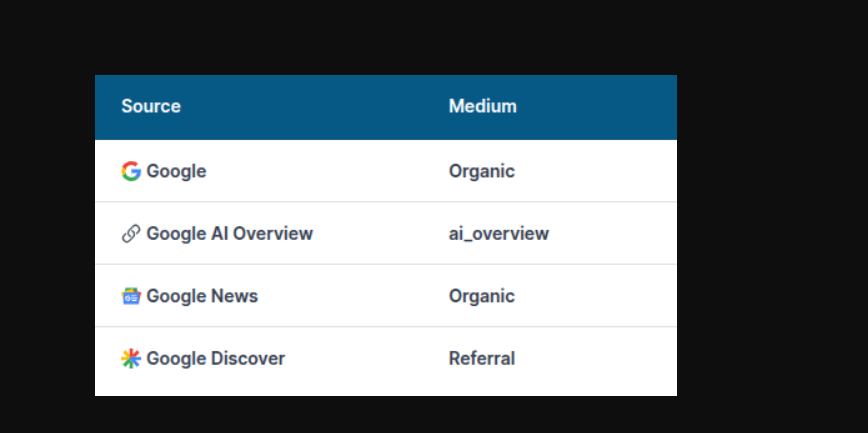Click the Medium column header

[482, 106]
